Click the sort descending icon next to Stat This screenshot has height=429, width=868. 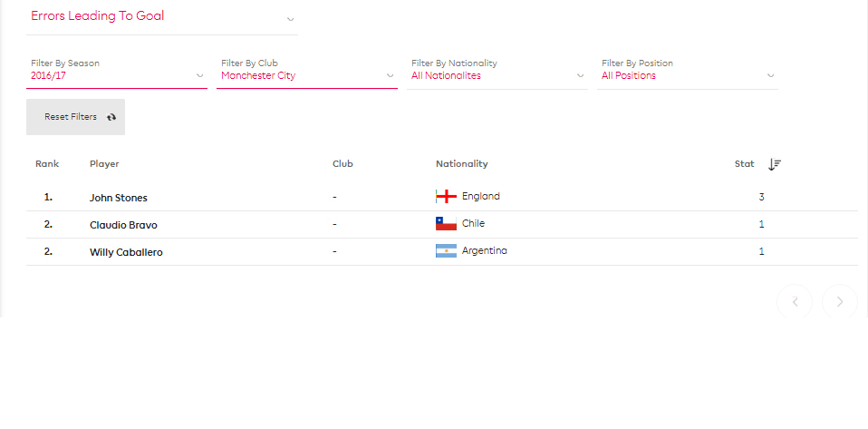(x=775, y=164)
